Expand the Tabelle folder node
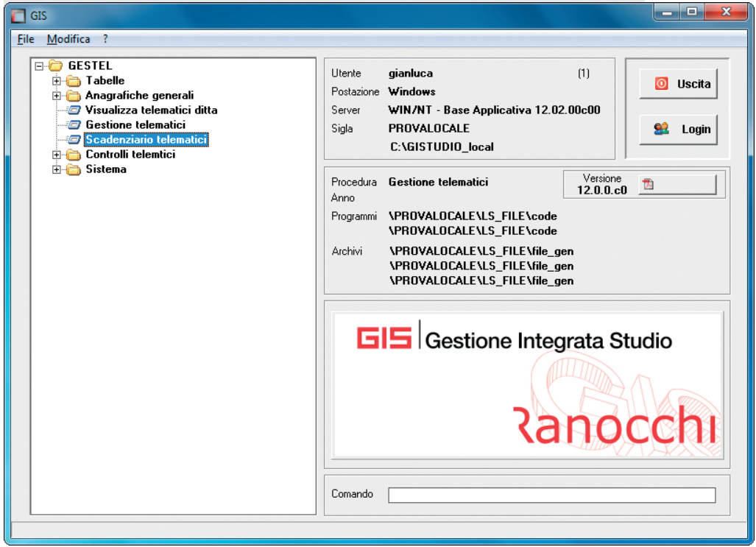756x547 pixels. click(57, 81)
